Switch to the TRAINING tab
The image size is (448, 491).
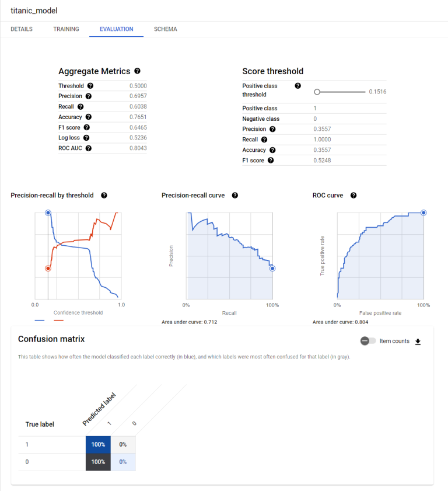pos(66,29)
